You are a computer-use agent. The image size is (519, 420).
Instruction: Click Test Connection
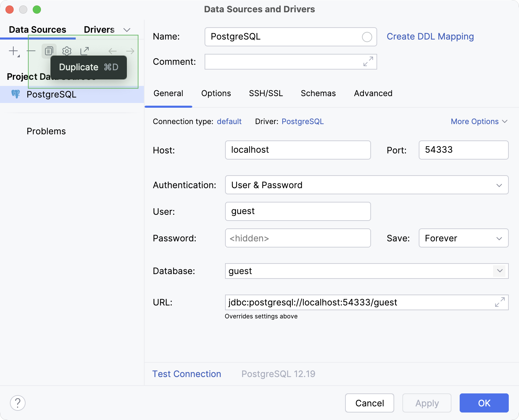187,374
